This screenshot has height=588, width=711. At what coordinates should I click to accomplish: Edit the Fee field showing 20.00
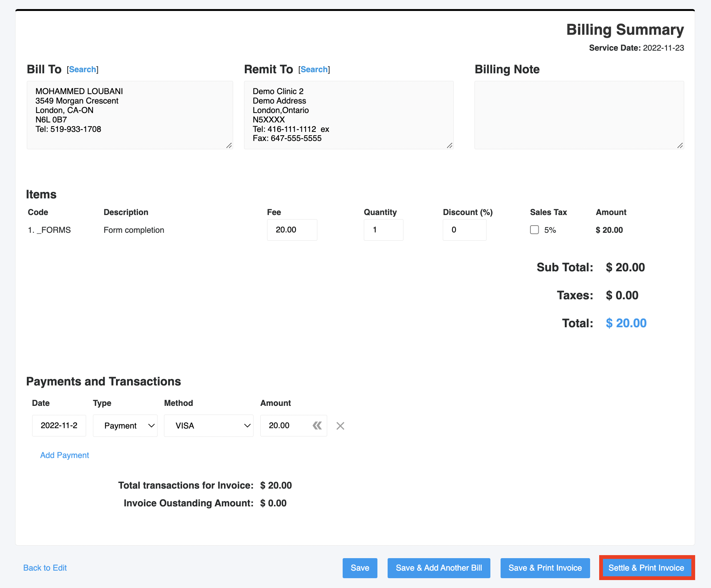(x=292, y=230)
